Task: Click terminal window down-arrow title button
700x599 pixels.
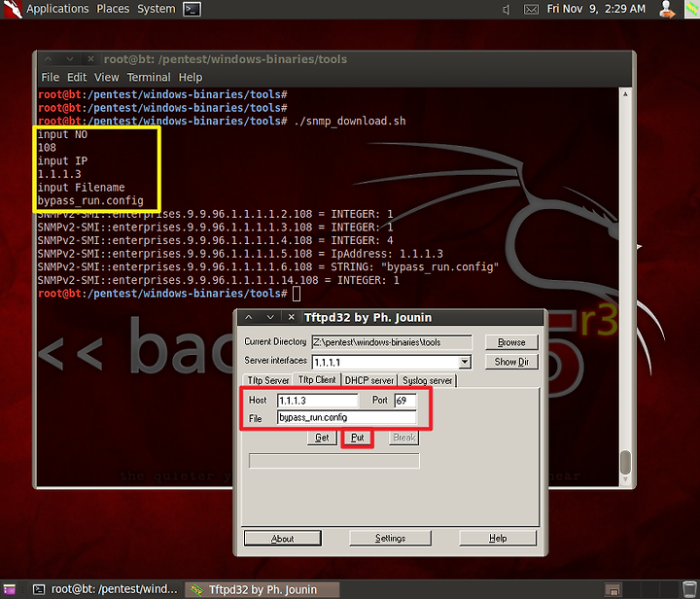Action: tap(70, 59)
